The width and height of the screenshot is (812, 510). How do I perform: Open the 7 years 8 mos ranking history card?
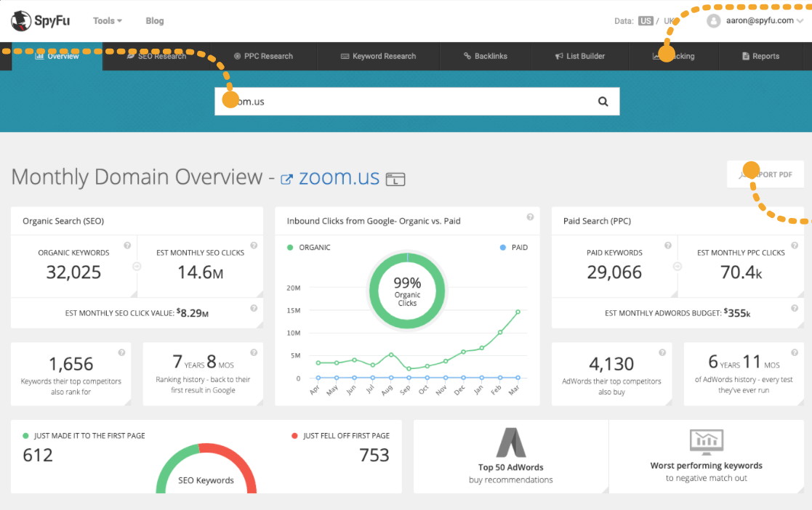pyautogui.click(x=203, y=374)
